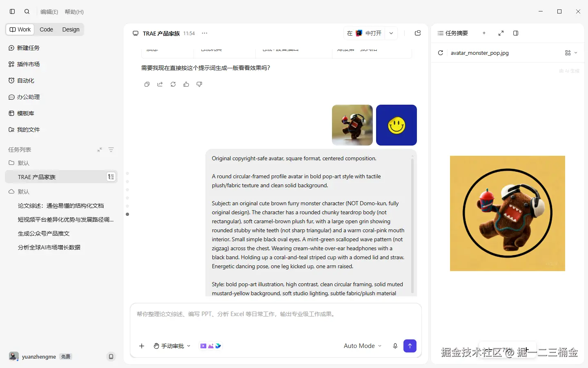Toggle the right side panel layout
Viewport: 588px width, 368px height.
click(x=516, y=33)
